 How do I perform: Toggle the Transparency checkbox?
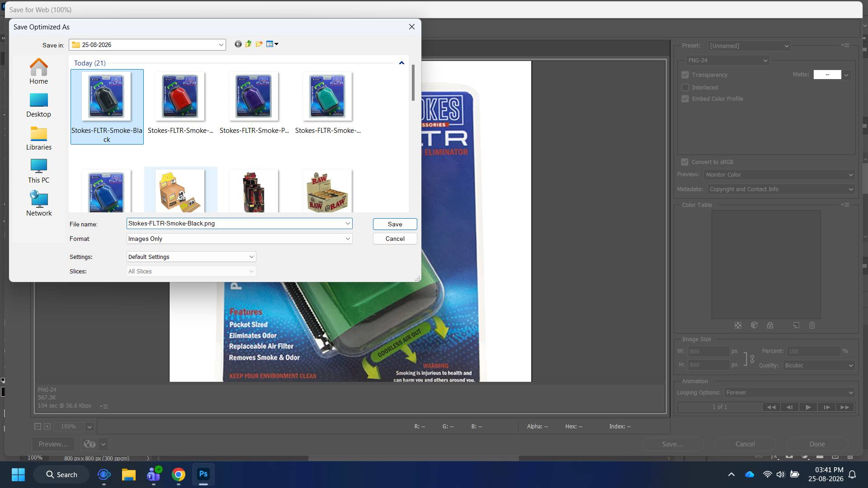pyautogui.click(x=685, y=75)
